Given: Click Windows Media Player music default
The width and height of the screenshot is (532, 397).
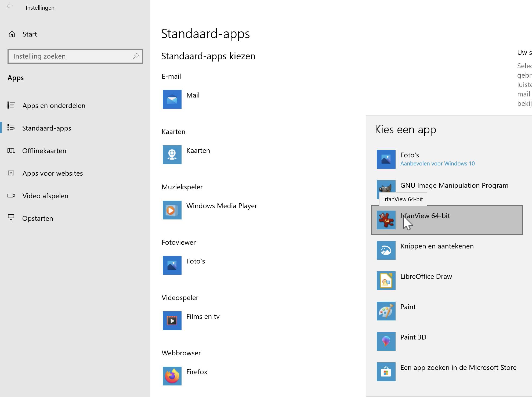Looking at the screenshot, I should [222, 206].
